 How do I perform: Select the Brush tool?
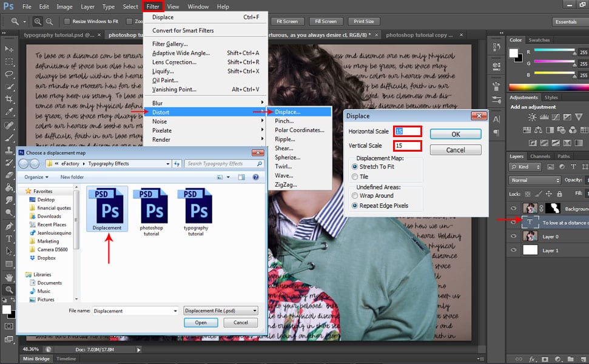pyautogui.click(x=9, y=138)
